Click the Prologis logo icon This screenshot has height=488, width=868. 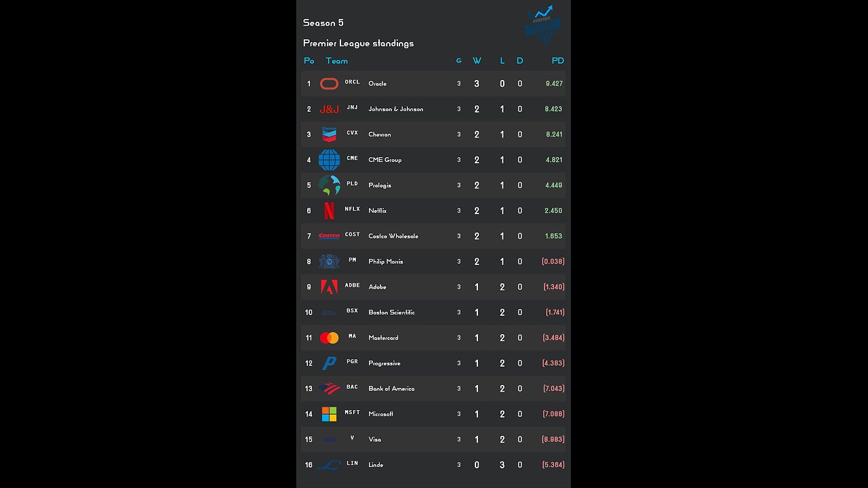point(329,185)
